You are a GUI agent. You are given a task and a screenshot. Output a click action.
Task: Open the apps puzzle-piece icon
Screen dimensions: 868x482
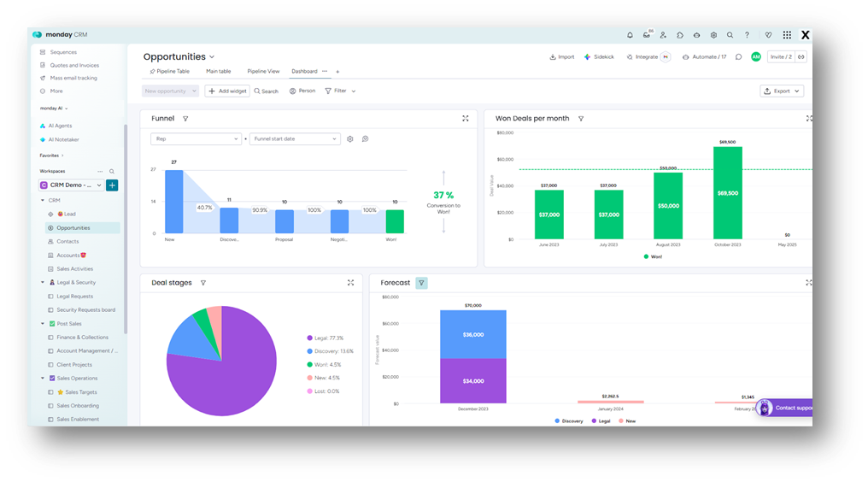click(x=680, y=35)
